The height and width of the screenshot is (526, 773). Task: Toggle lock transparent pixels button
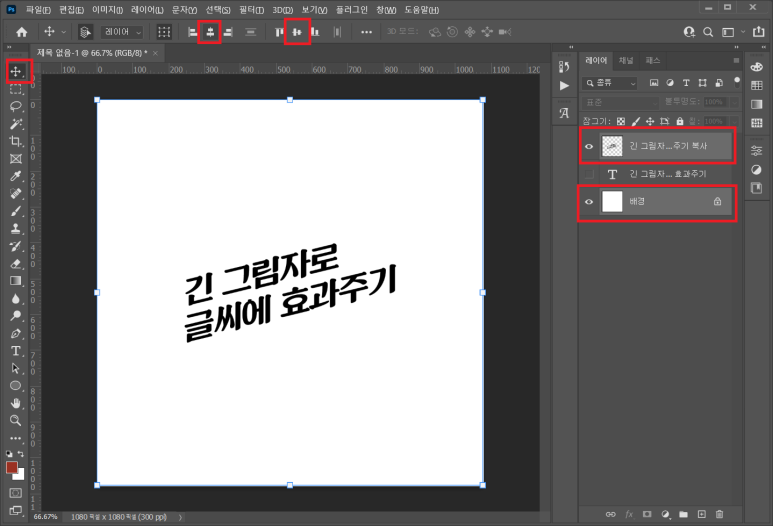click(621, 121)
